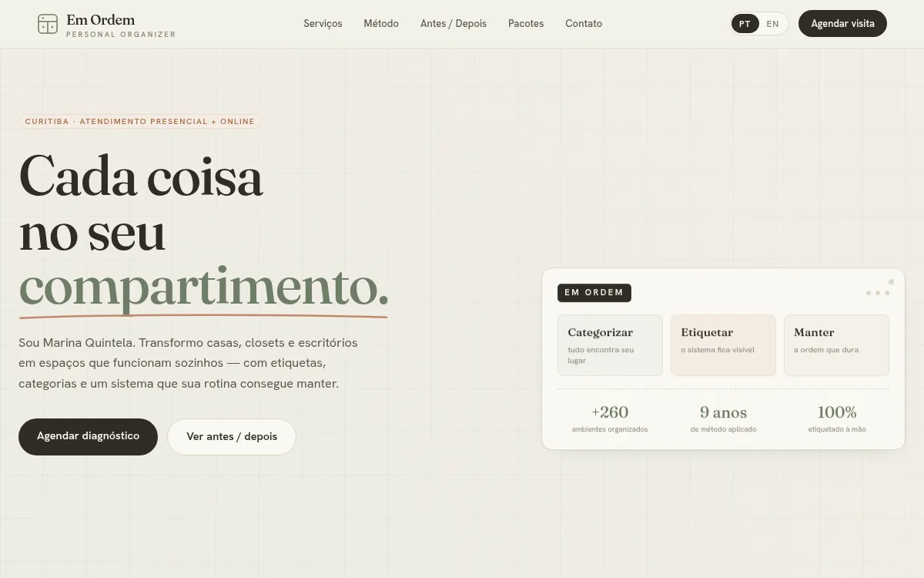The height and width of the screenshot is (578, 924).
Task: Click the PERSONAL ORGANIZER subtitle
Action: coord(121,35)
